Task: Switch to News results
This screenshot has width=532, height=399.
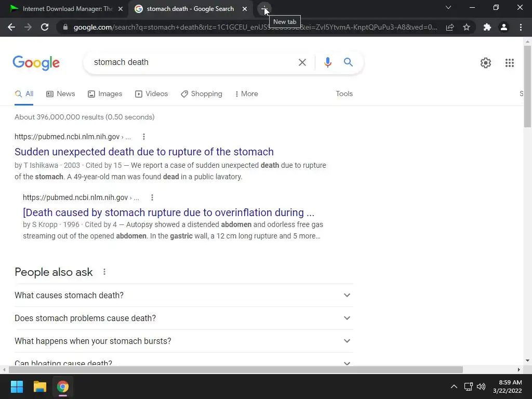Action: pos(61,94)
